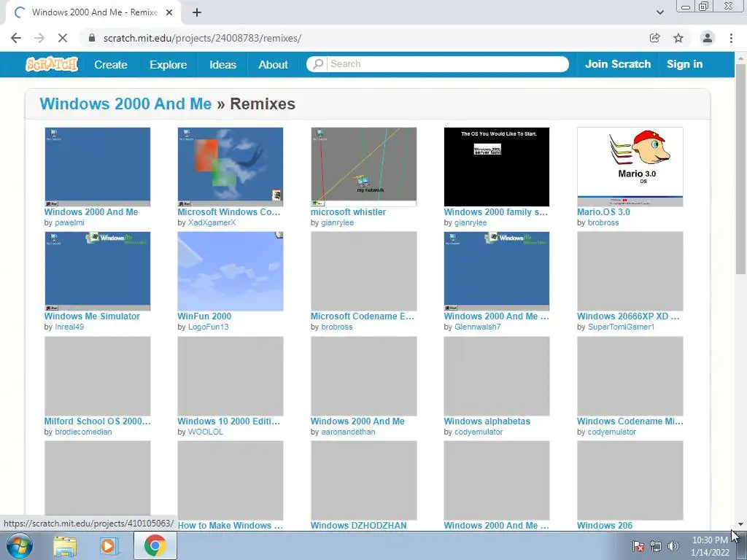Open the Windows Start button

pyautogui.click(x=20, y=546)
